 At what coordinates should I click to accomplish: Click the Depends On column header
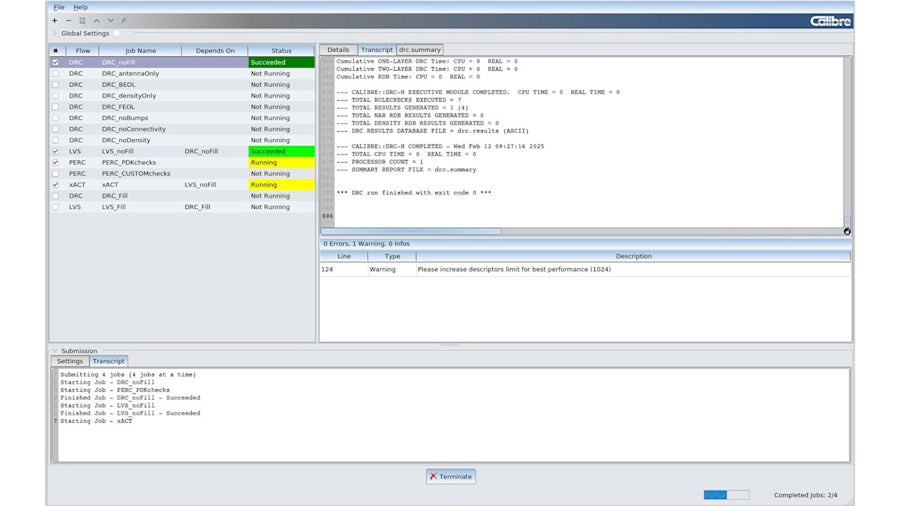point(215,50)
